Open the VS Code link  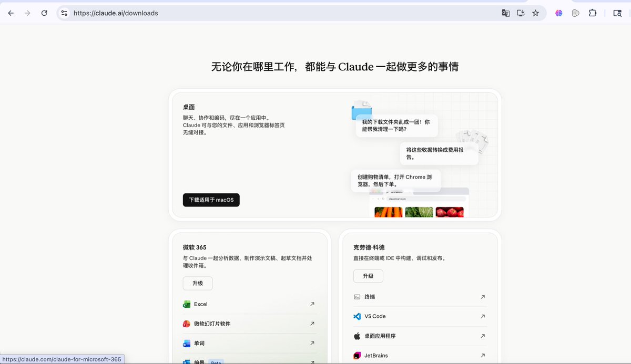point(420,316)
